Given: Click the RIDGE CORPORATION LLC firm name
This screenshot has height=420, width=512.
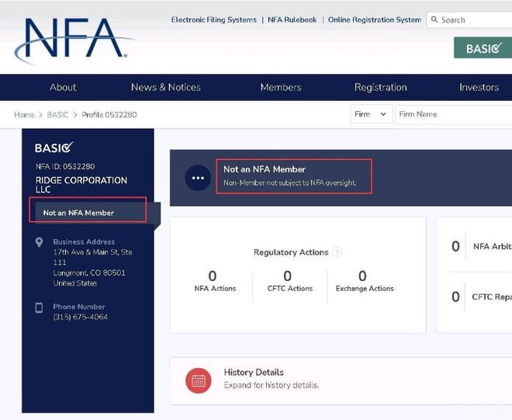Looking at the screenshot, I should coord(81,185).
